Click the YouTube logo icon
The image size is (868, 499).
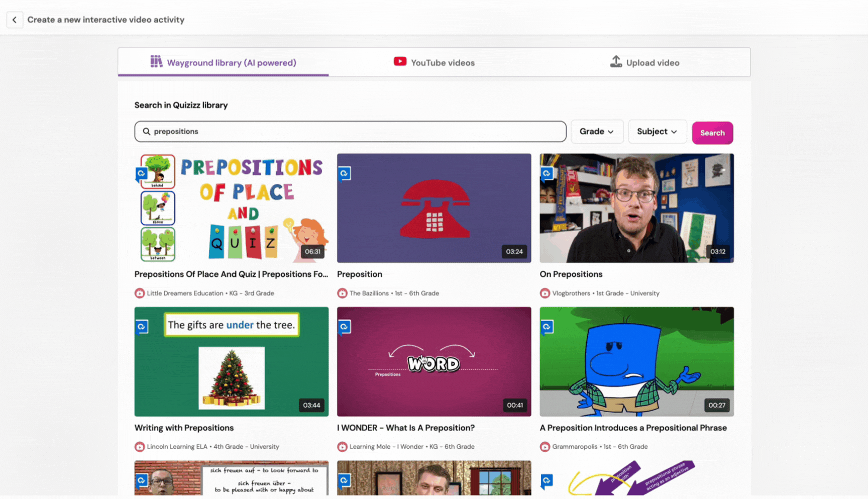pyautogui.click(x=400, y=61)
